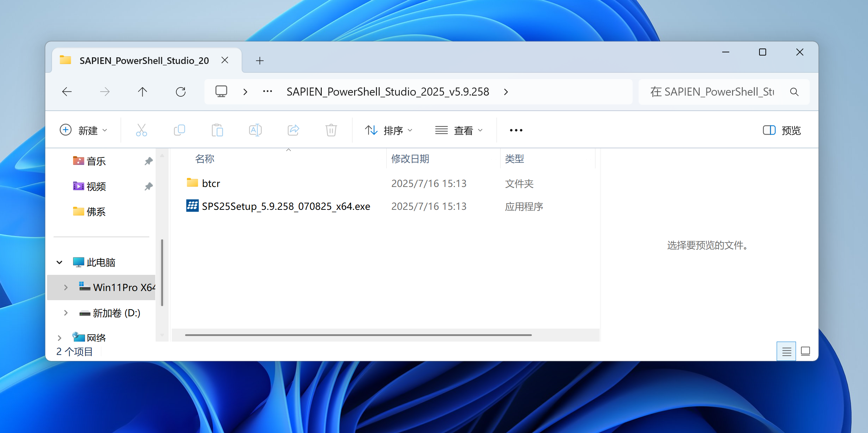Open the 新建 new item menu
Screen dimensions: 868x433
point(84,130)
